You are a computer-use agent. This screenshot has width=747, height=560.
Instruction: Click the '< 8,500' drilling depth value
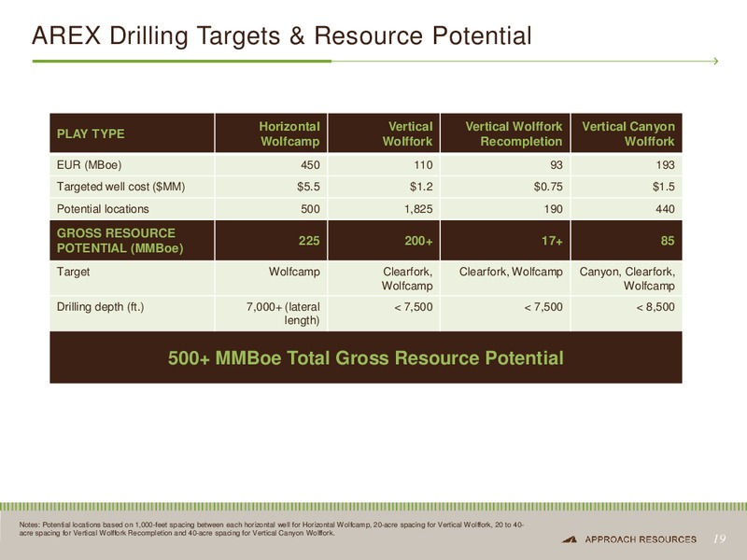[x=655, y=307]
